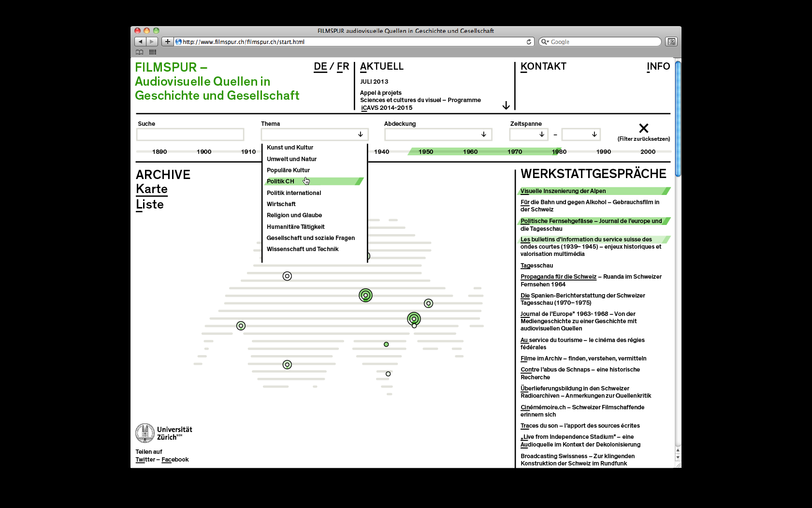This screenshot has height=508, width=812.
Task: Click 2000 on the timeline
Action: (648, 152)
